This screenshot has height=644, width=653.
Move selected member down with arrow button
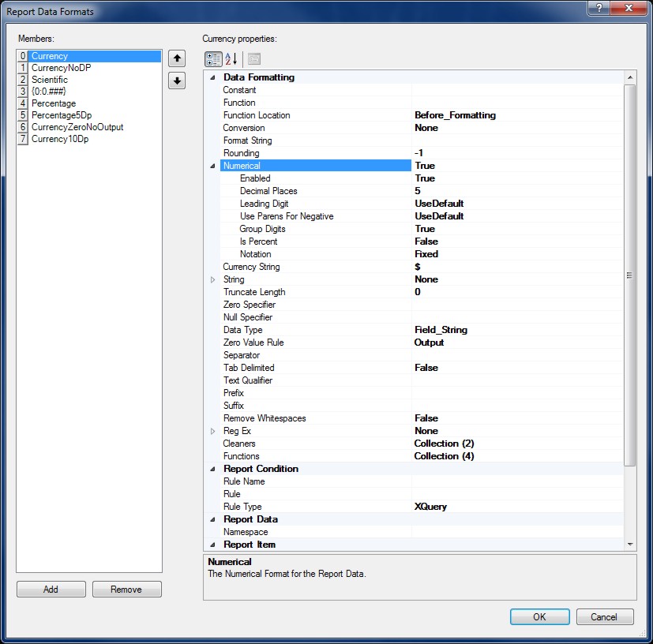177,80
